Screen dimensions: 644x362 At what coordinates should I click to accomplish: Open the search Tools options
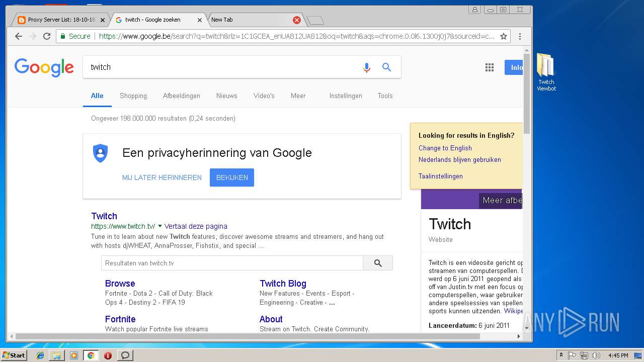coord(385,96)
